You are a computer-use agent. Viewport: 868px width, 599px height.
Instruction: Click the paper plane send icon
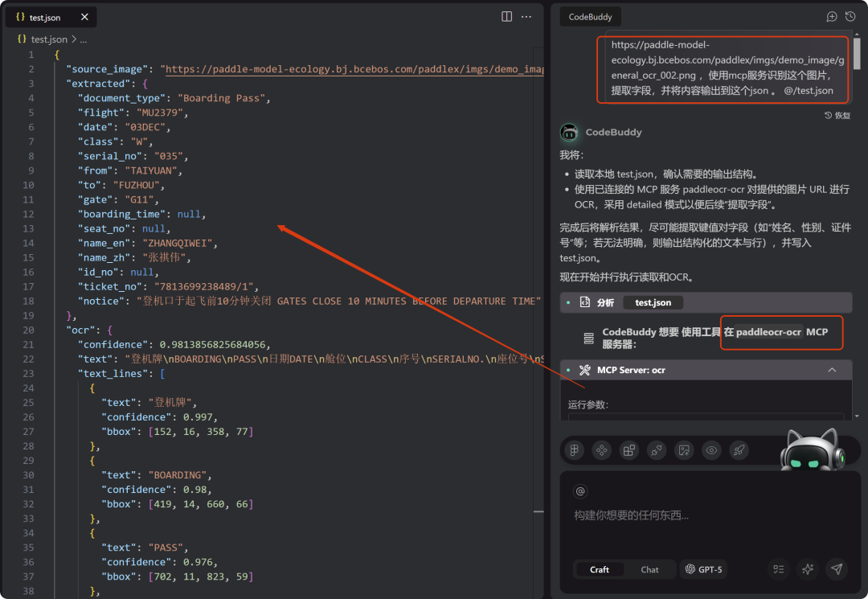[837, 569]
